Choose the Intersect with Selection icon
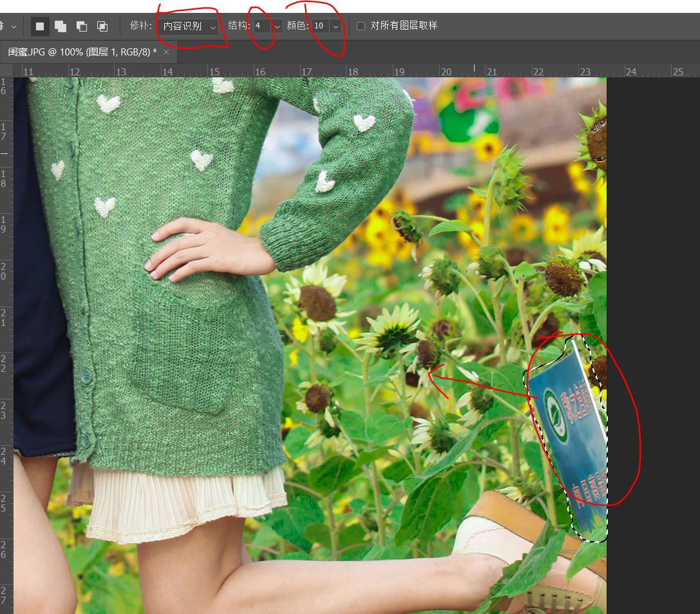This screenshot has height=614, width=700. click(102, 26)
